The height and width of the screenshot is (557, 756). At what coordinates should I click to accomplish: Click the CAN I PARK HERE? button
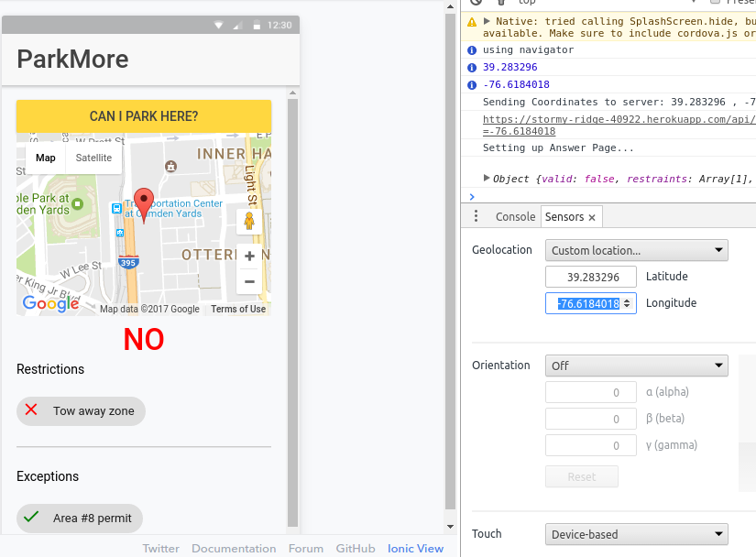[144, 116]
